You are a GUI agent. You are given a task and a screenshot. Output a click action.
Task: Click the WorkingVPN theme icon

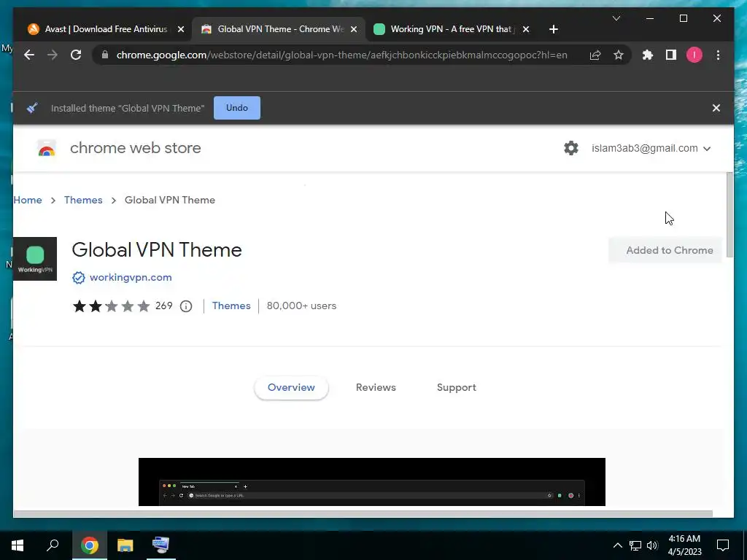pyautogui.click(x=35, y=259)
